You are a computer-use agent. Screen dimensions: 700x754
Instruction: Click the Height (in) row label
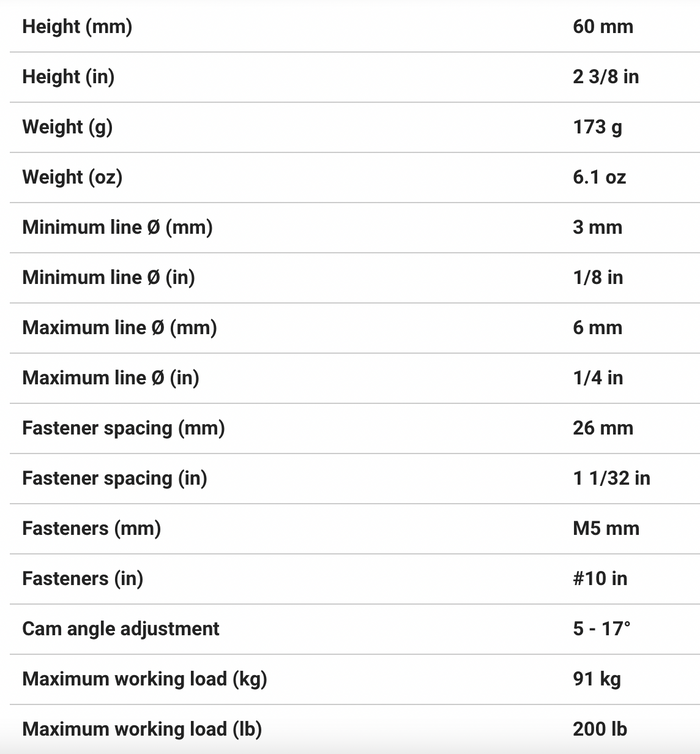[x=68, y=77]
